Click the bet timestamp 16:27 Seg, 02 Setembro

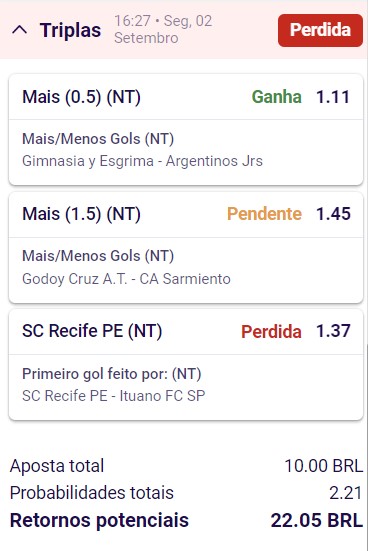pyautogui.click(x=163, y=30)
